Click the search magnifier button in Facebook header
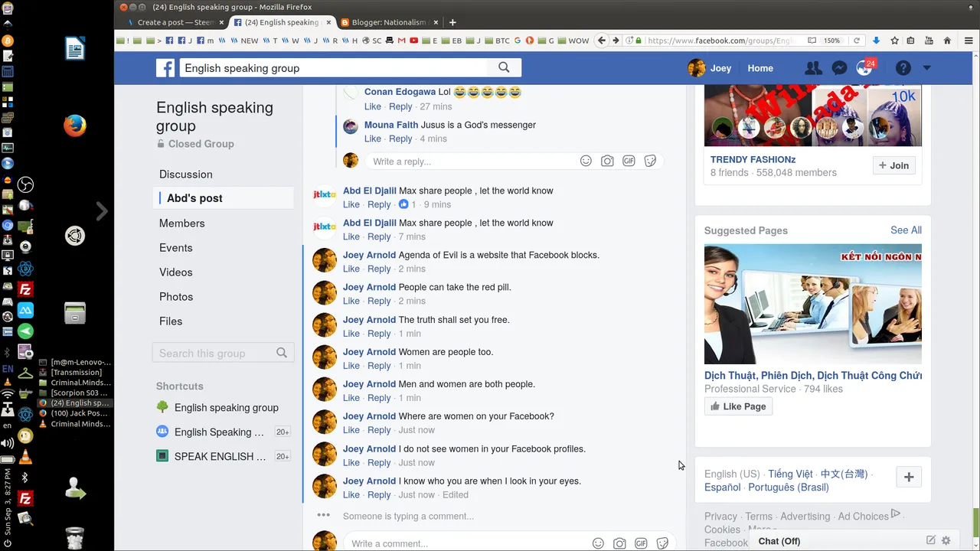This screenshot has width=980, height=551. click(504, 67)
